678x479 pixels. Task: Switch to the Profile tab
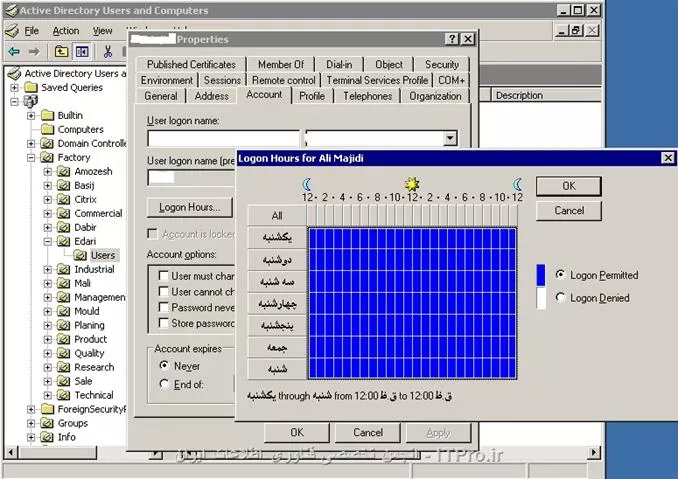[312, 96]
